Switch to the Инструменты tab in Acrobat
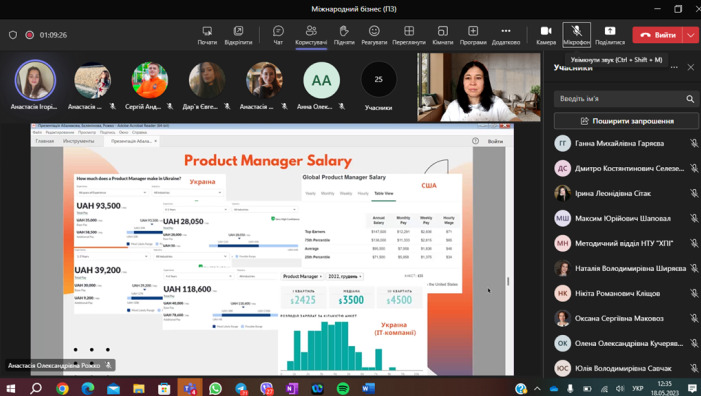 [78, 141]
